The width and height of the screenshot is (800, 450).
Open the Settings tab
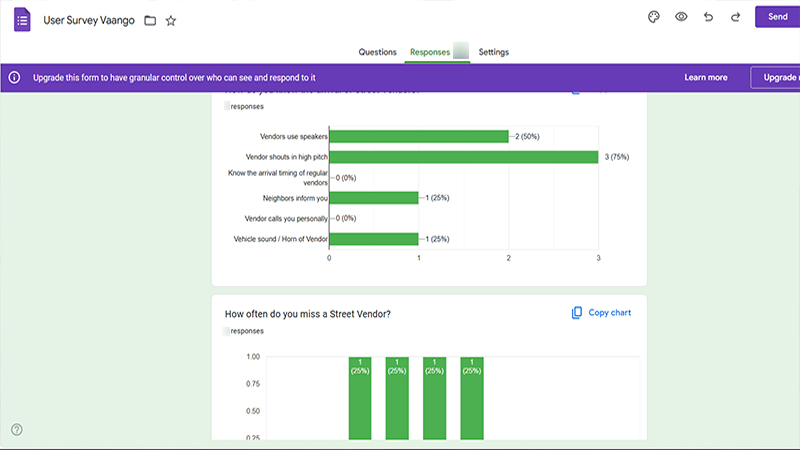(x=493, y=52)
